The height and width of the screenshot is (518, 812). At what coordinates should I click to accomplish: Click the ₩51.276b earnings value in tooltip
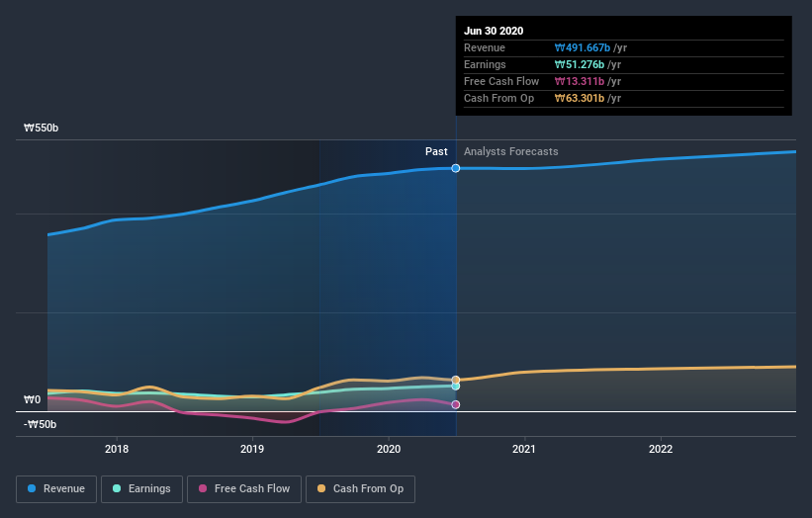[580, 64]
